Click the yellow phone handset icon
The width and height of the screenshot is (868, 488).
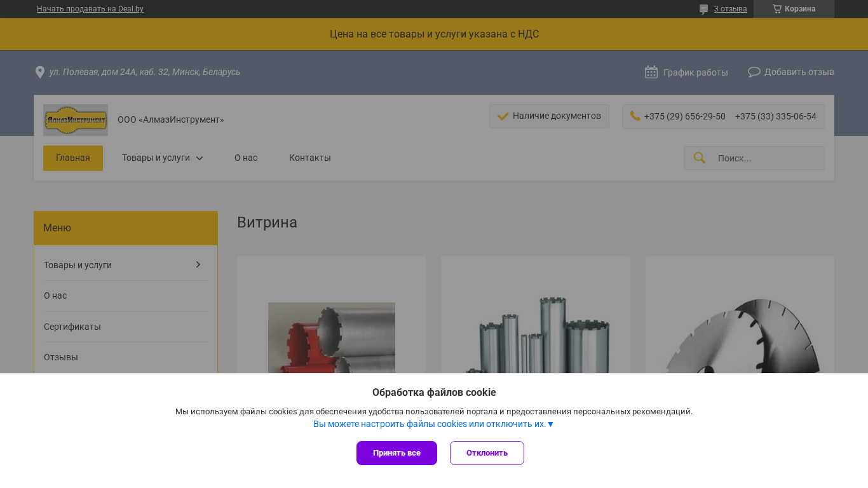(x=635, y=116)
